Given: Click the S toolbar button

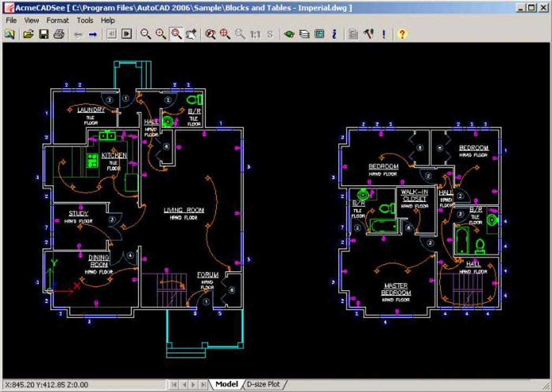Looking at the screenshot, I should [x=270, y=35].
